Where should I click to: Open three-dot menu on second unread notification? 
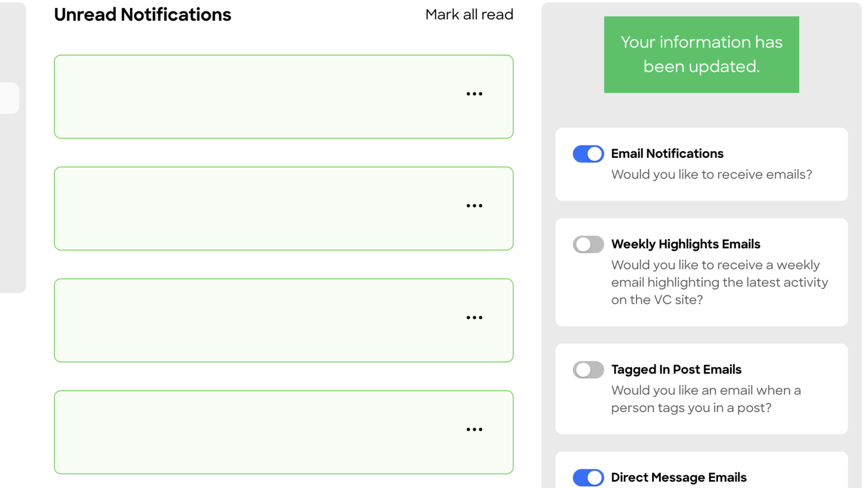(x=474, y=206)
